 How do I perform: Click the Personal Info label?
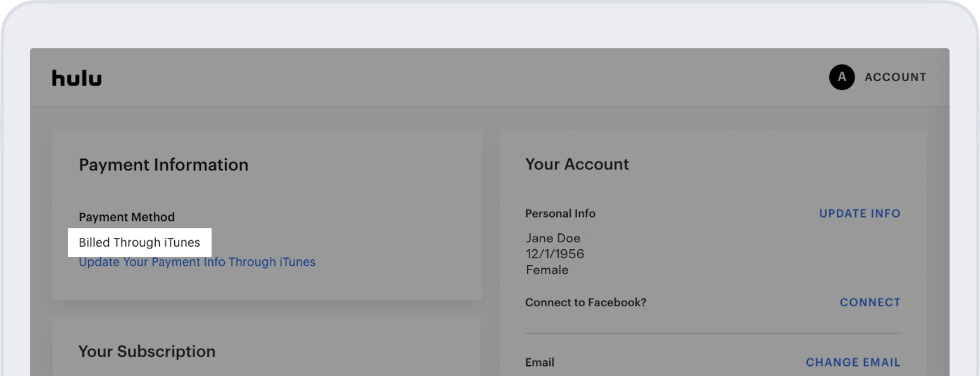tap(560, 214)
